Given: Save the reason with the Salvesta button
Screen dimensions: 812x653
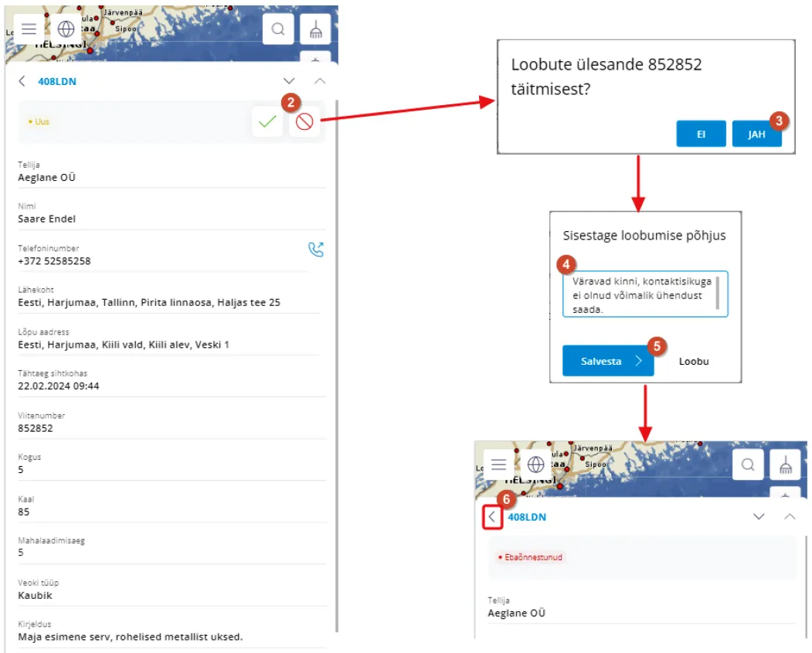Looking at the screenshot, I should pyautogui.click(x=607, y=361).
